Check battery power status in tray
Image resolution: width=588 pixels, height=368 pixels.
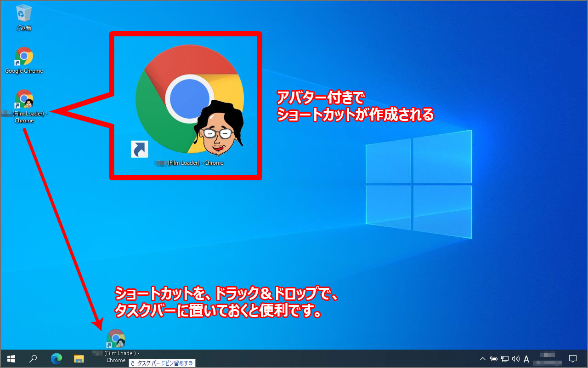tap(494, 359)
